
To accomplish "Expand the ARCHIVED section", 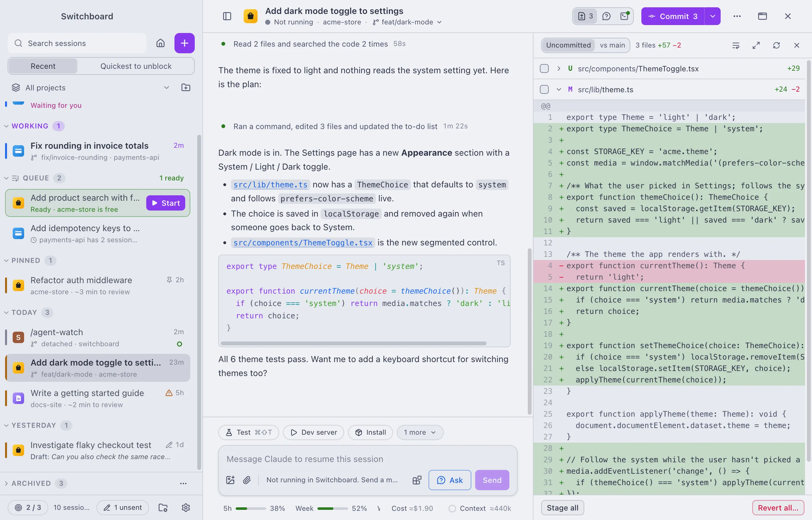I will (x=6, y=483).
